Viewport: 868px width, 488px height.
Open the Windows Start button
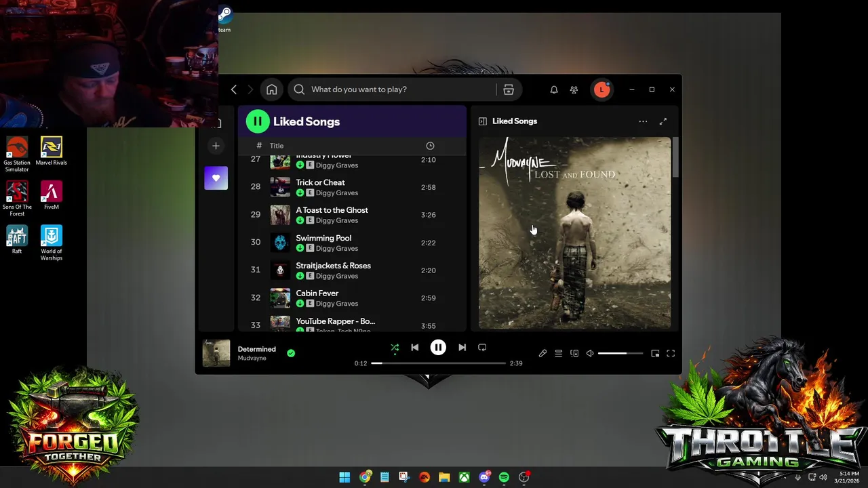point(344,477)
